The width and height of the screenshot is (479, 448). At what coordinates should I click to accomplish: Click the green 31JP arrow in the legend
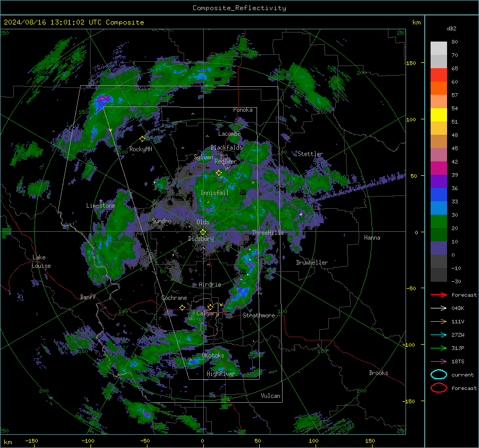click(439, 348)
